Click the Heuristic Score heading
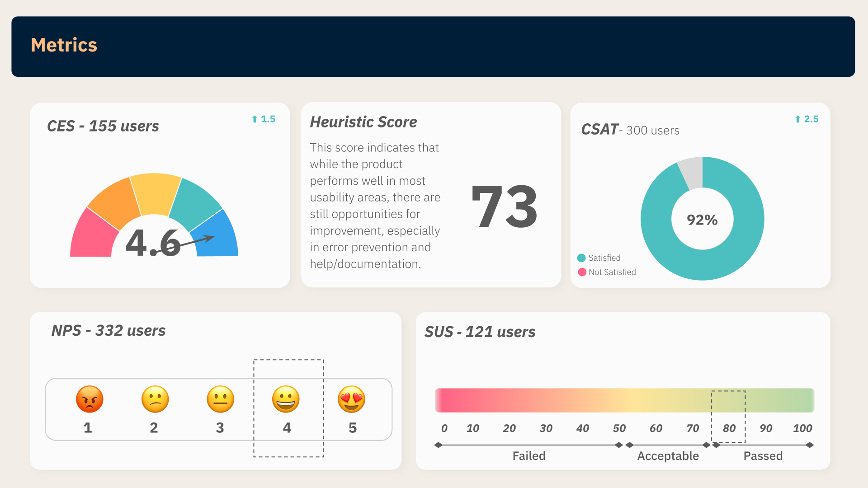This screenshot has height=488, width=868. (363, 122)
